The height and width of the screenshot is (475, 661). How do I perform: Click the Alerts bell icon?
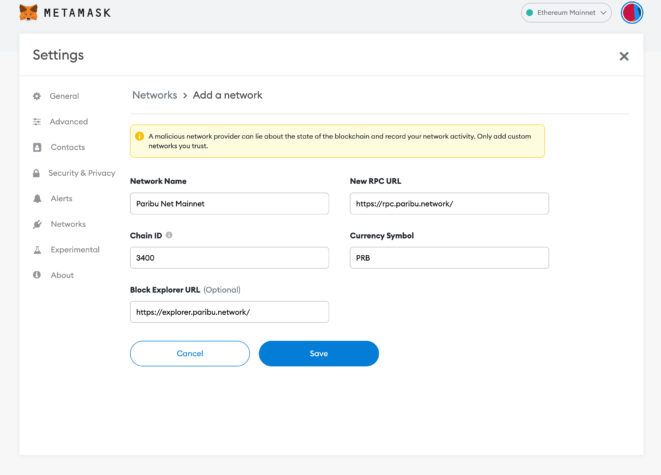(x=37, y=199)
